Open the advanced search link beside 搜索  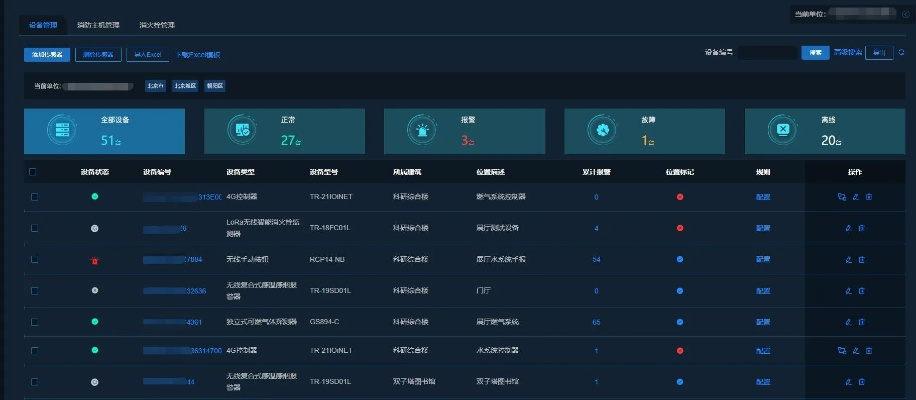coord(848,53)
